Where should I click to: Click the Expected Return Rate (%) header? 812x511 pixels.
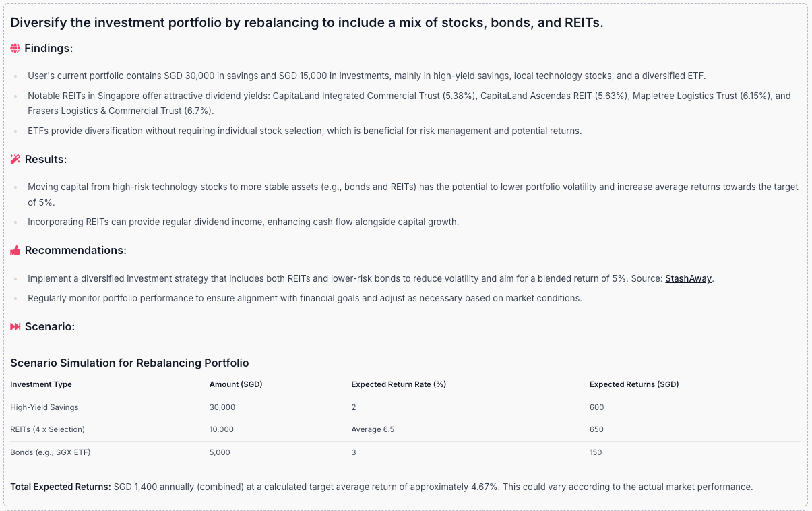coord(398,384)
